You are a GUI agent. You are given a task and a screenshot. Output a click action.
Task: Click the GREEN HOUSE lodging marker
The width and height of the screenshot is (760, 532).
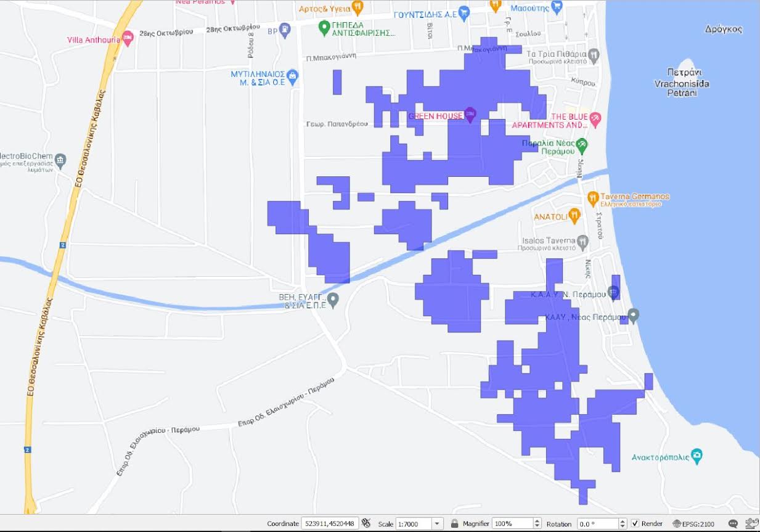[470, 113]
